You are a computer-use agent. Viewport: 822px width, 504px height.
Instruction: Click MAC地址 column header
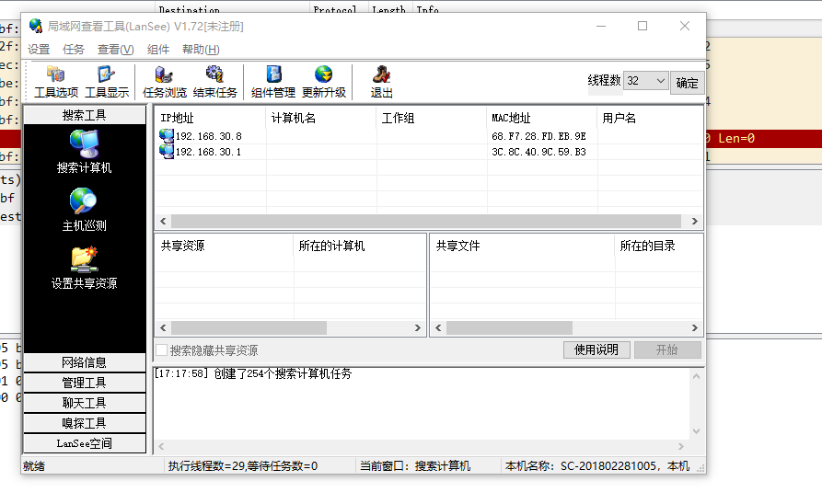tap(542, 118)
